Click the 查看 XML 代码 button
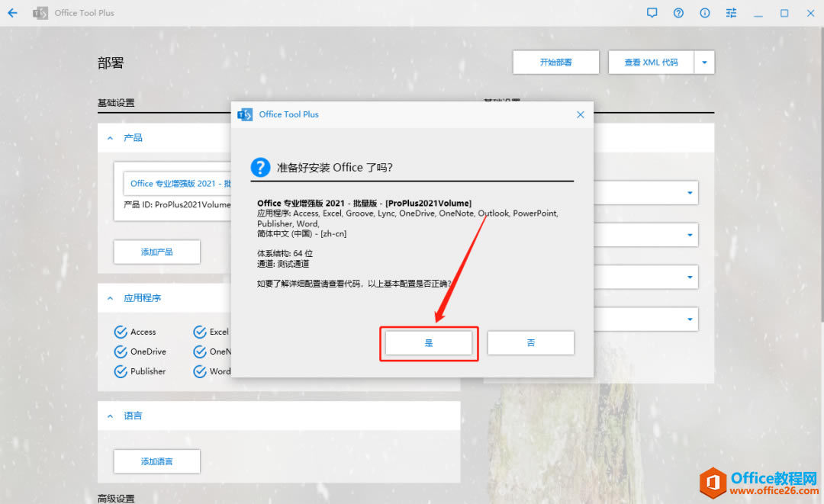 point(651,63)
